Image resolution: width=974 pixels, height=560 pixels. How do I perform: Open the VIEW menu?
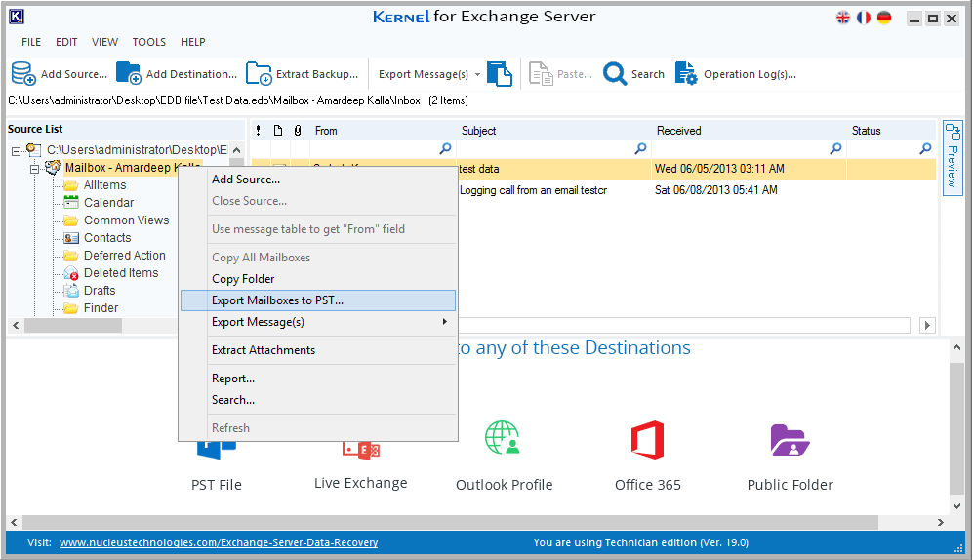click(104, 42)
